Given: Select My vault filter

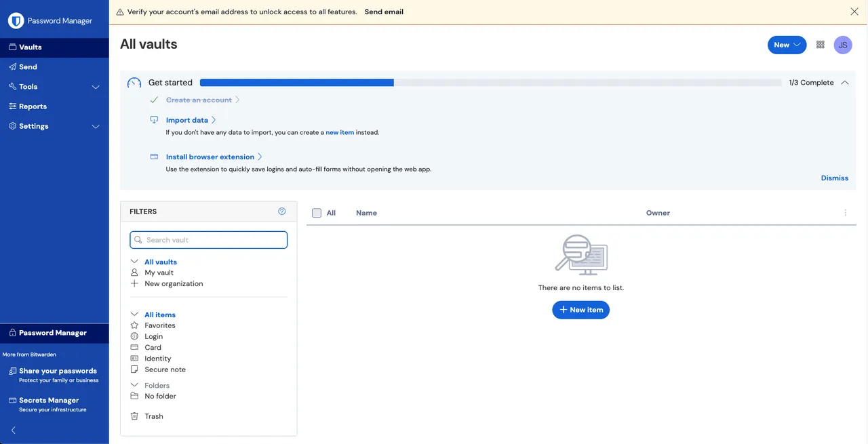Looking at the screenshot, I should 159,273.
